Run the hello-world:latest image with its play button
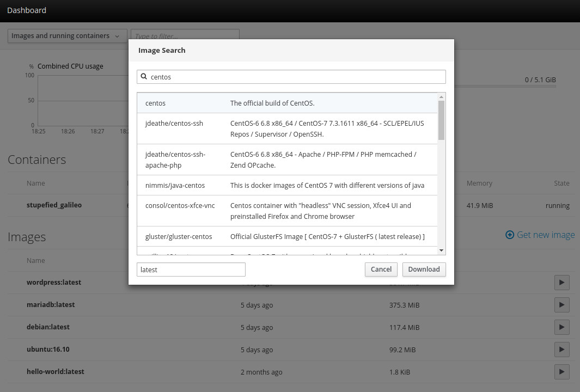This screenshot has height=392, width=580. coord(561,372)
